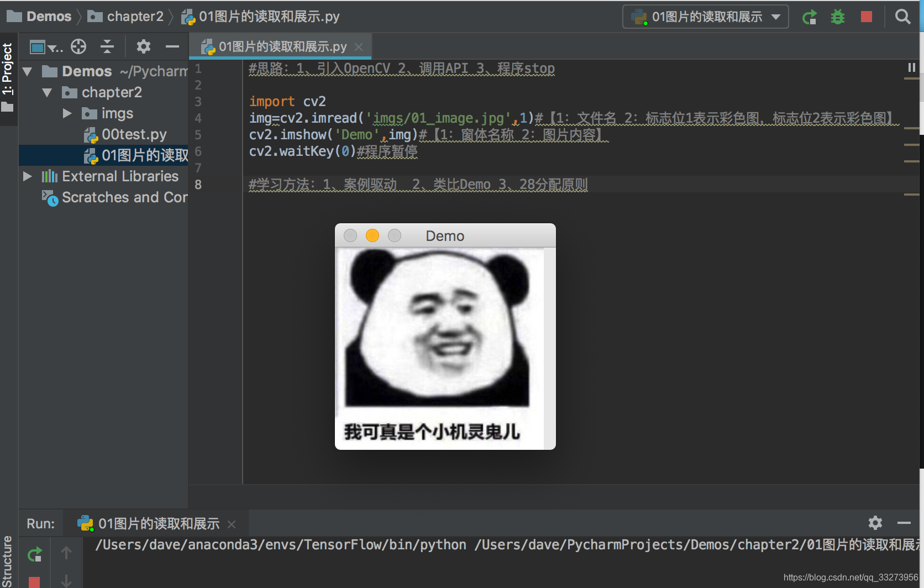Select Scratches and Consoles node
This screenshot has height=588, width=924.
115,198
